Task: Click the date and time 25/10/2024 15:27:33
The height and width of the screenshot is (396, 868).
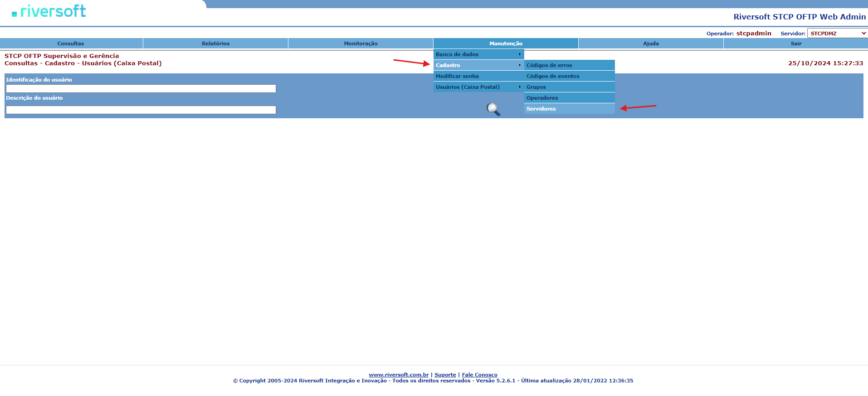Action: pos(825,63)
